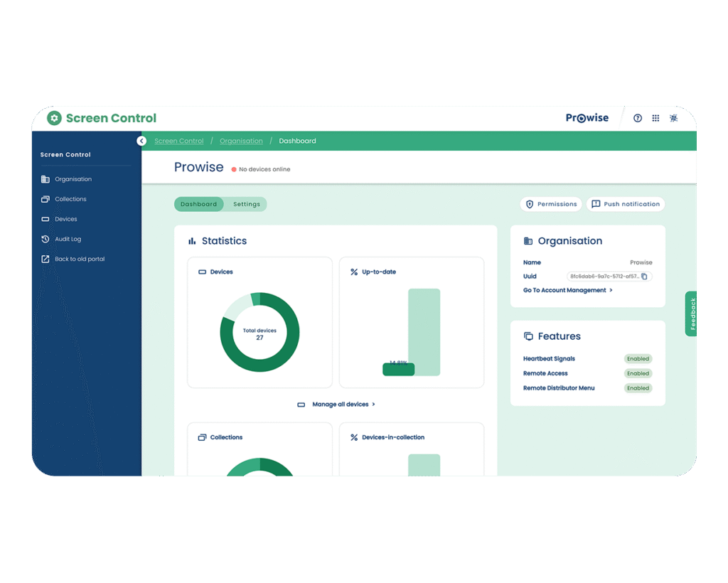Collapse the sidebar with arrow button
Image resolution: width=728 pixels, height=583 pixels.
141,141
